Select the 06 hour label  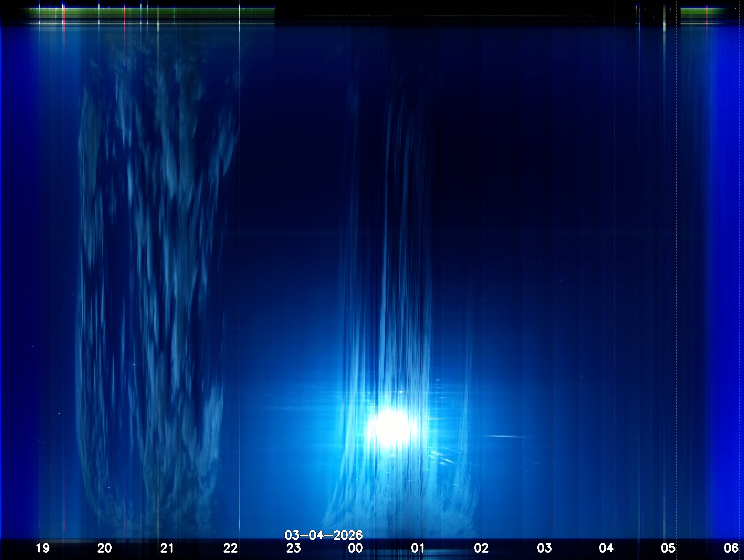tap(731, 548)
